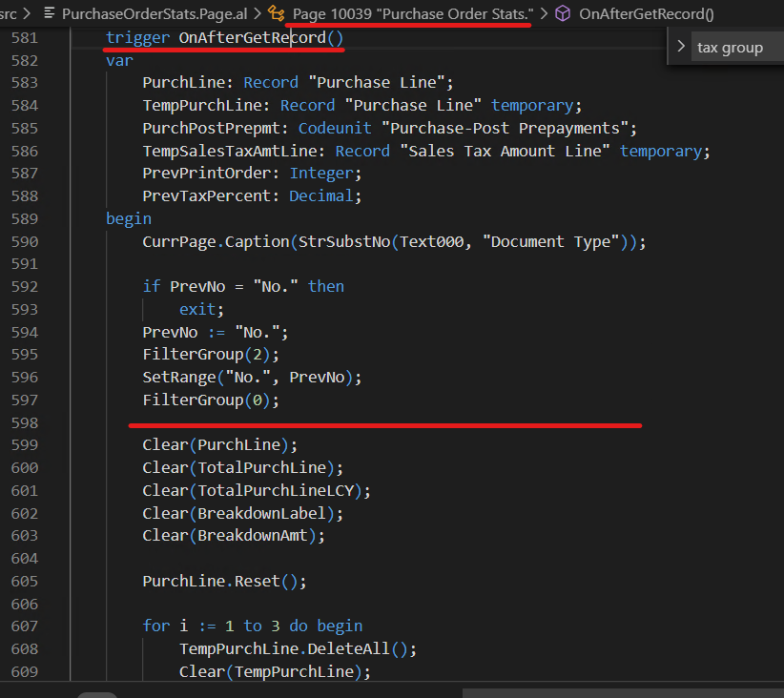This screenshot has width=784, height=698.
Task: Click 'Clear(TempPurchLine)' on line 609
Action: click(x=271, y=672)
